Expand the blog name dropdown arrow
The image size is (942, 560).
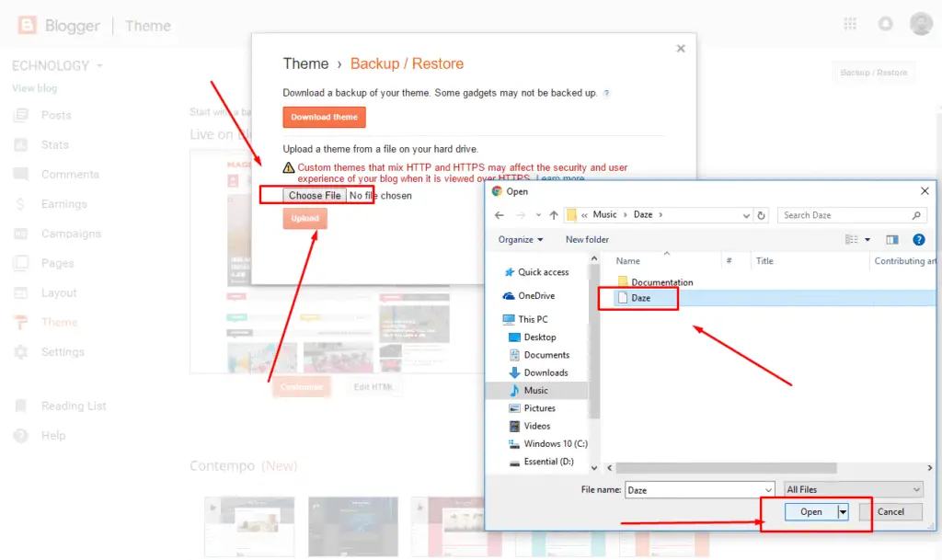coord(99,65)
